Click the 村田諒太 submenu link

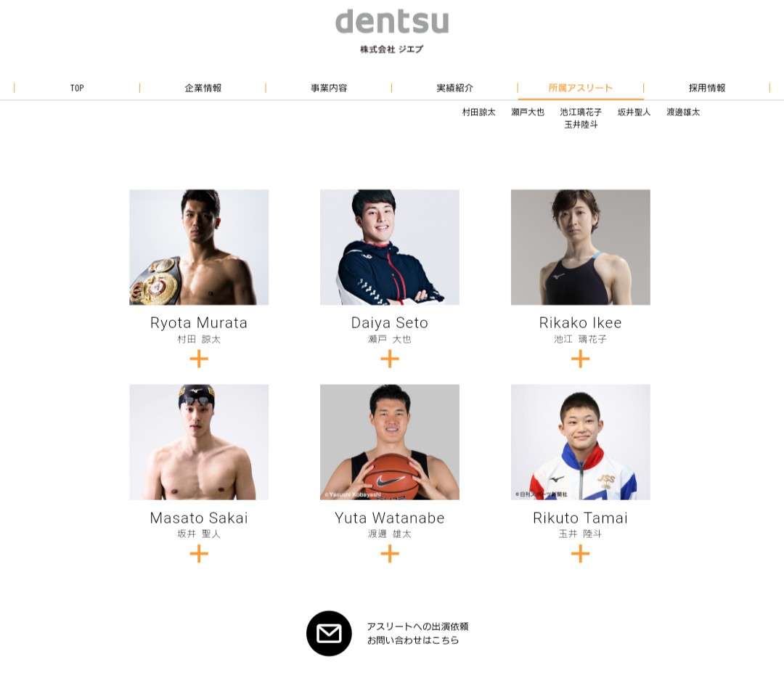(x=478, y=112)
